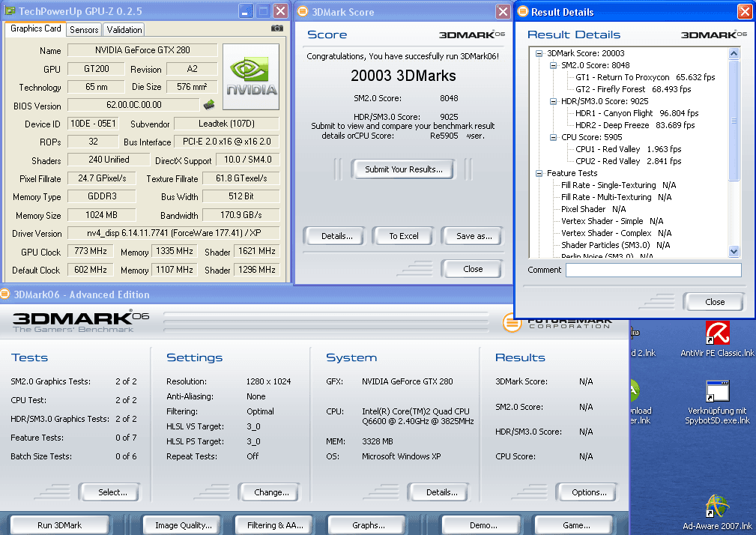Switch to the Graphics Card tab
This screenshot has width=756, height=535.
pos(36,29)
